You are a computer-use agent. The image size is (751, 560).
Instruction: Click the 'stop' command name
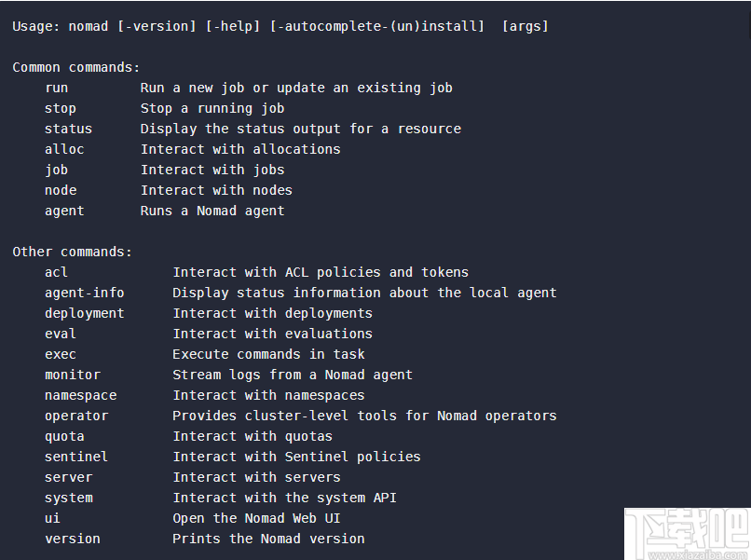tap(61, 108)
